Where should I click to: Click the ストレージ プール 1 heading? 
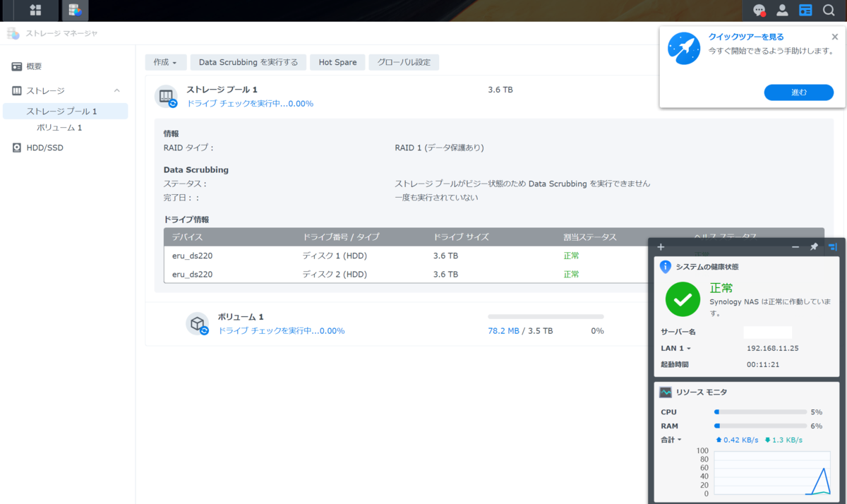[222, 90]
